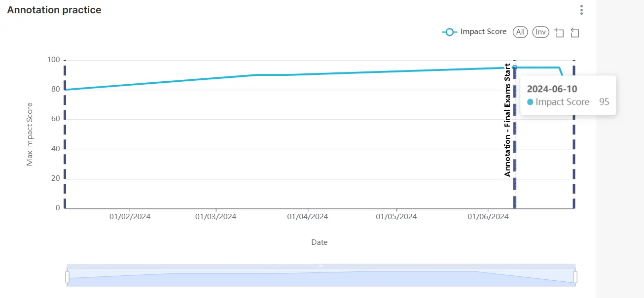Click the box-select icon beside the Inv button
Screen dimensions: 644x298
pos(559,32)
